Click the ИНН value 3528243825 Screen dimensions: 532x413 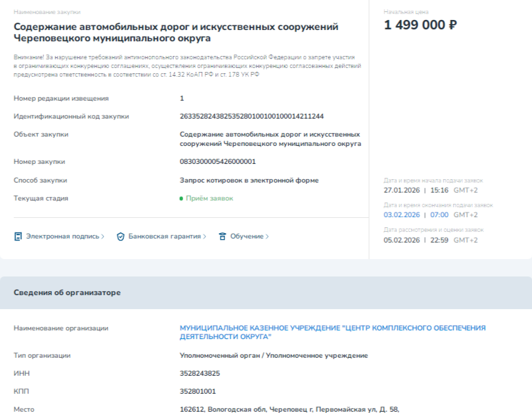pyautogui.click(x=200, y=374)
